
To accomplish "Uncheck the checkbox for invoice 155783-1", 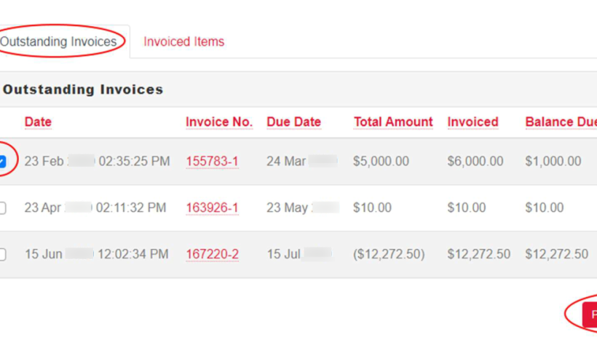I will tap(2, 162).
